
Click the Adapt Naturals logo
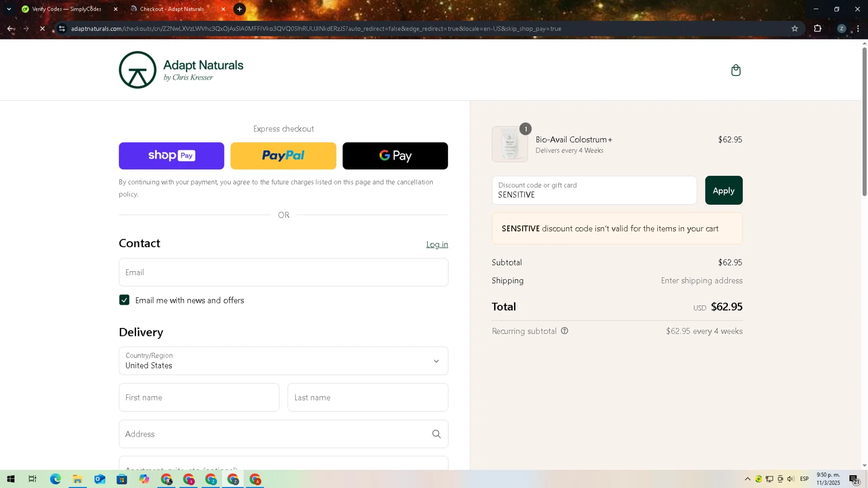(x=181, y=70)
